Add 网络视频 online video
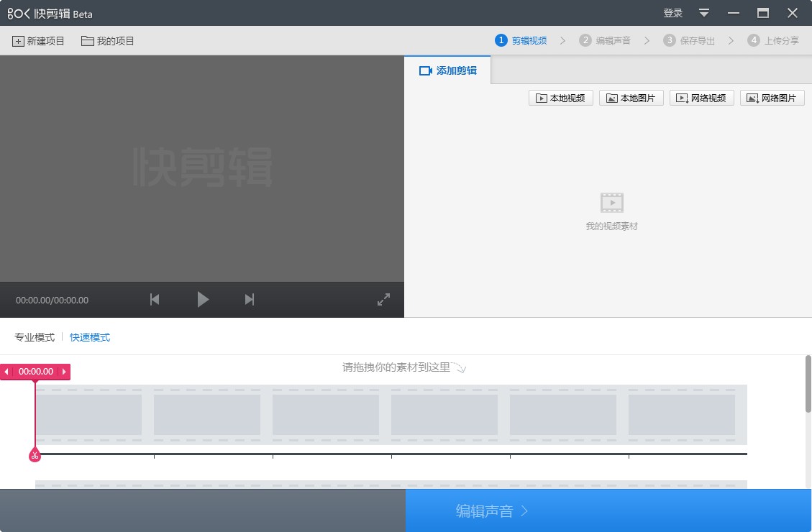The image size is (812, 532). pyautogui.click(x=702, y=98)
